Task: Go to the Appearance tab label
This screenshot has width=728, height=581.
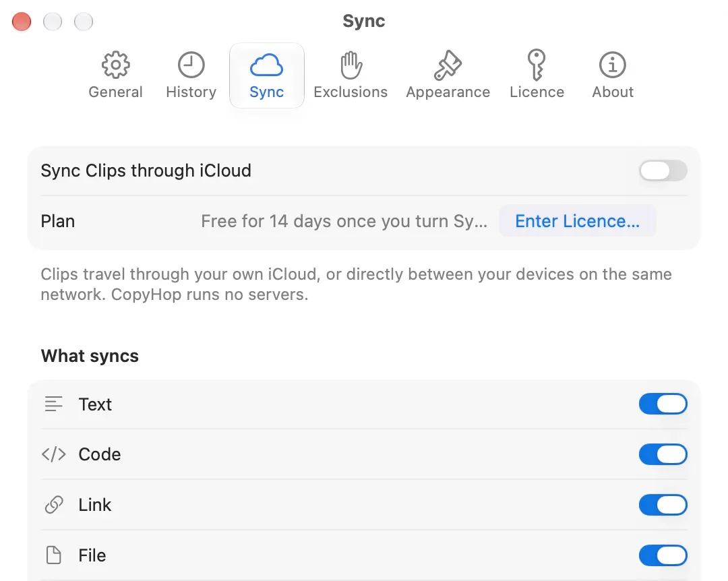Action: point(448,92)
